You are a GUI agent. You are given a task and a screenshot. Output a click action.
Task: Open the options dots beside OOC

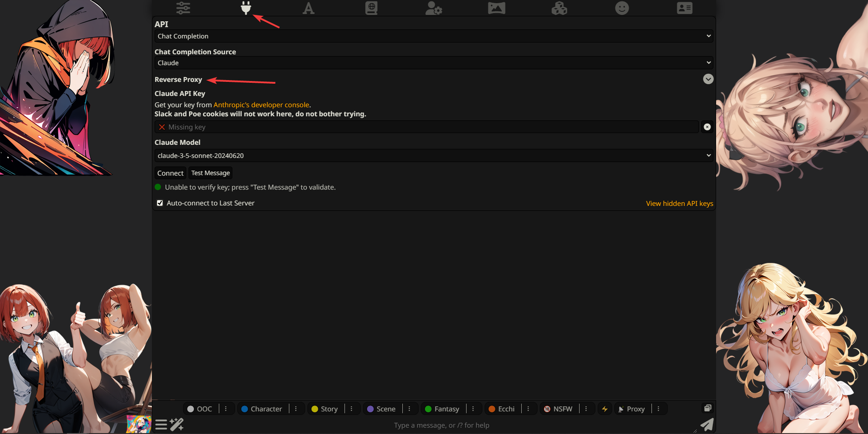tap(226, 409)
